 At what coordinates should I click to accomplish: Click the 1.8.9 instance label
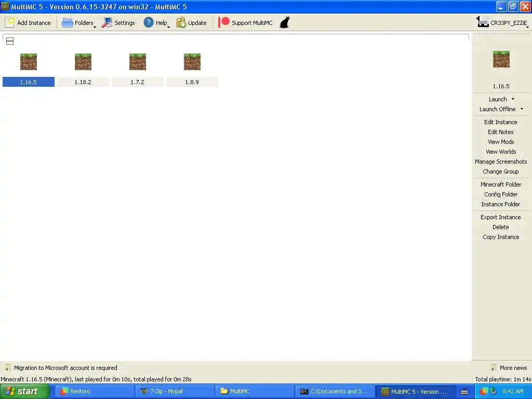pos(192,82)
